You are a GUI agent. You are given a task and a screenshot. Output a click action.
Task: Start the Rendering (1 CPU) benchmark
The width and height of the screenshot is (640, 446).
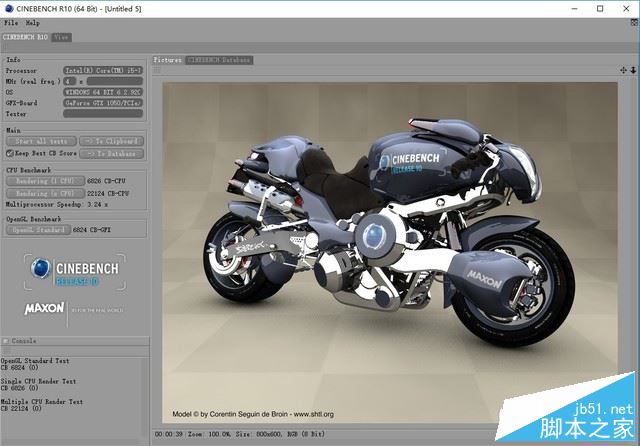coord(45,181)
